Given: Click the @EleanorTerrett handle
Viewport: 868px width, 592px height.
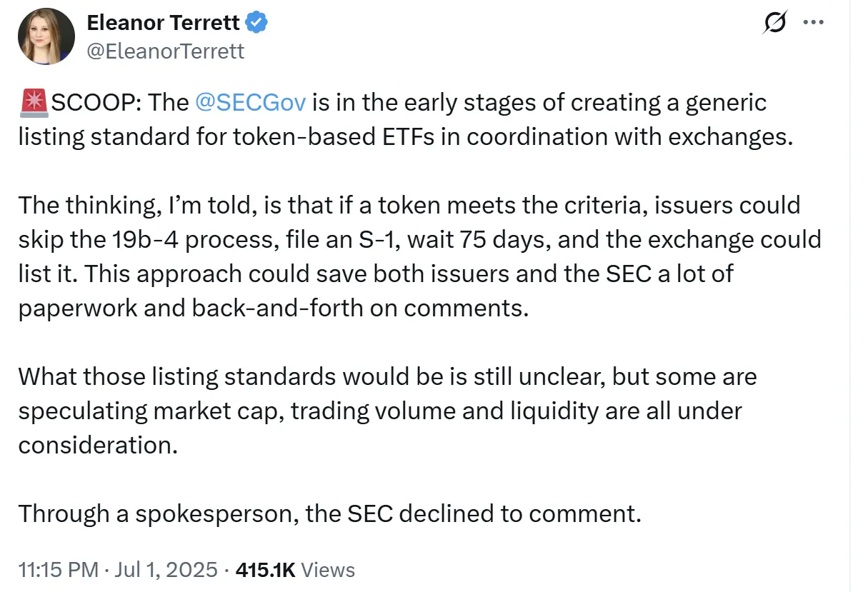Looking at the screenshot, I should 166,51.
